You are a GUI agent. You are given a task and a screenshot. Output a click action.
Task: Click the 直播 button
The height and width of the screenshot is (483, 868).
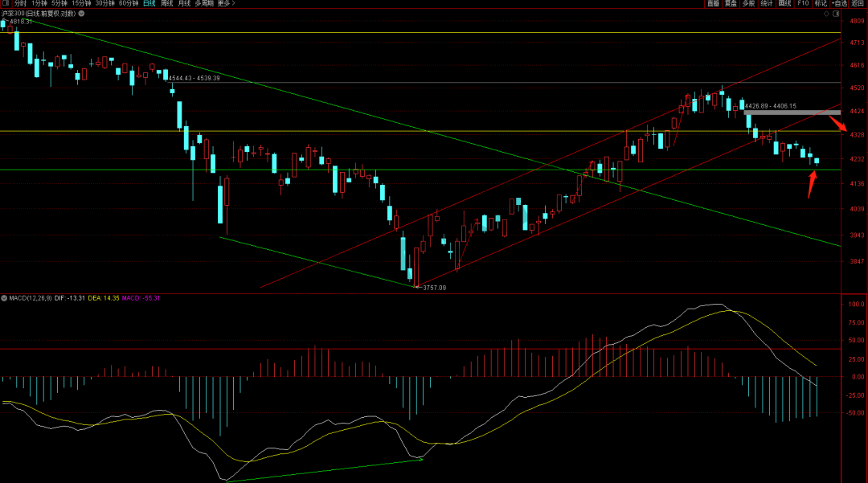pyautogui.click(x=713, y=3)
